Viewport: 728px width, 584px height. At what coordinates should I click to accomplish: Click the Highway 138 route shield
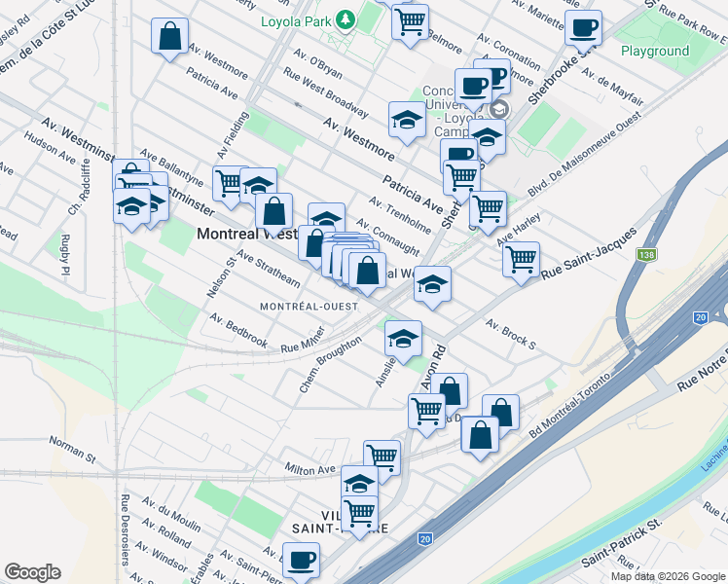tap(646, 255)
